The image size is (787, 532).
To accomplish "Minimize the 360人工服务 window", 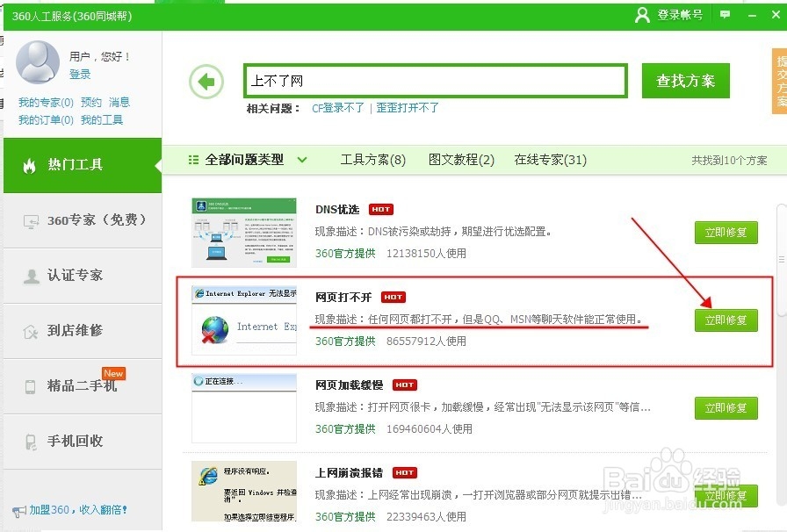I will point(752,15).
